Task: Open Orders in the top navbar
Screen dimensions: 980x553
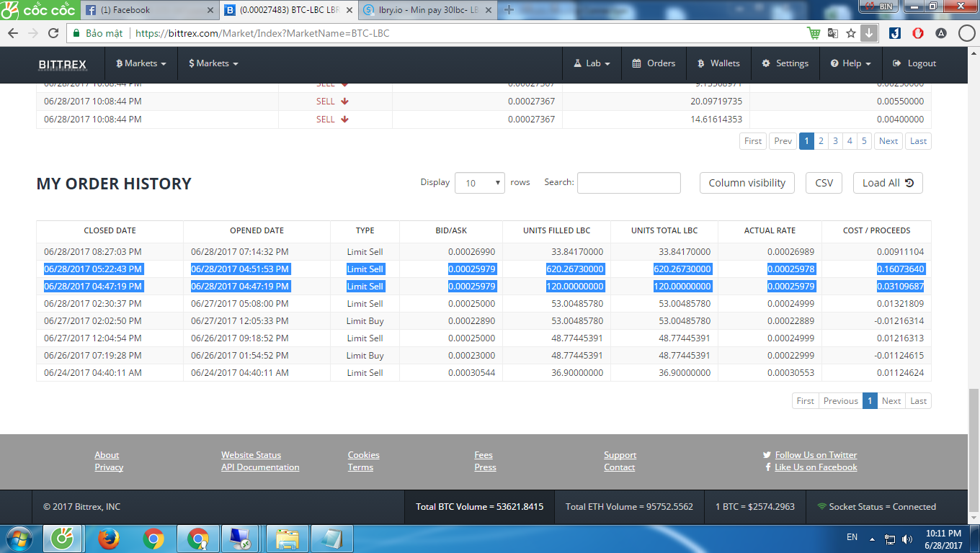Action: pos(654,63)
